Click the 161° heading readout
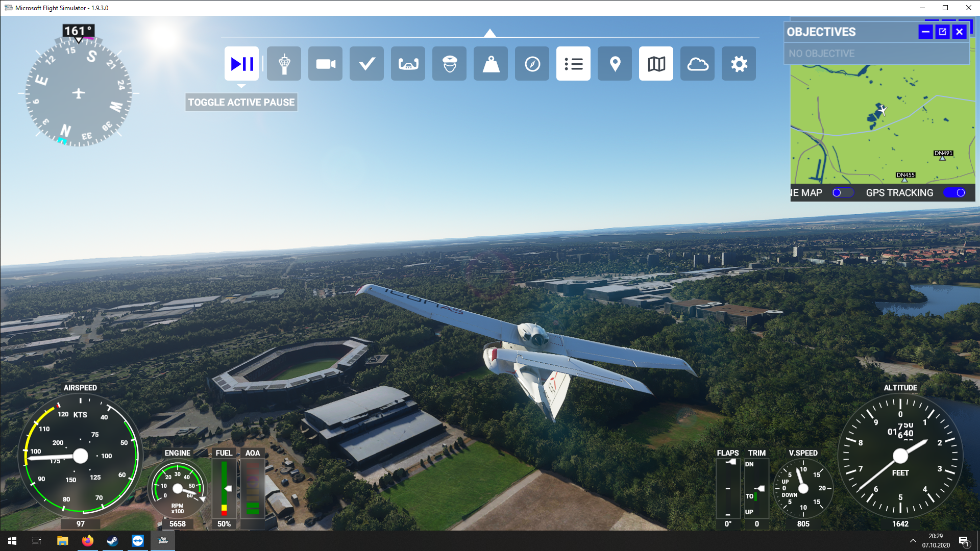 click(x=79, y=31)
